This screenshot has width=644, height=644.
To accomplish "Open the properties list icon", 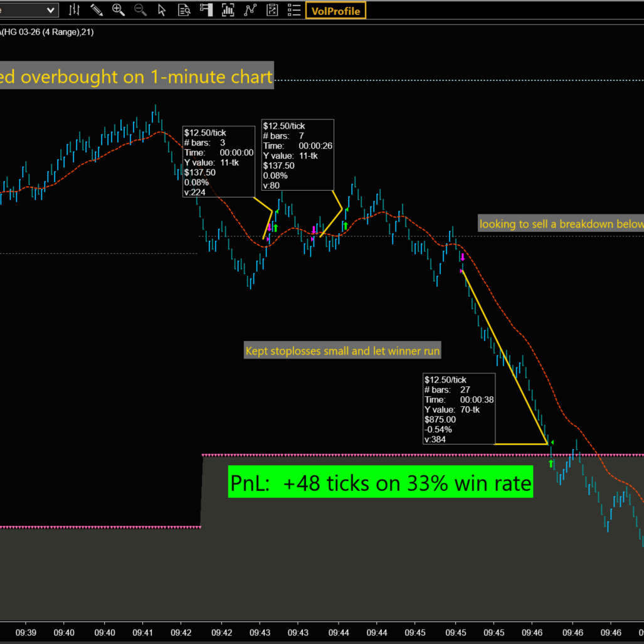I will coord(294,10).
